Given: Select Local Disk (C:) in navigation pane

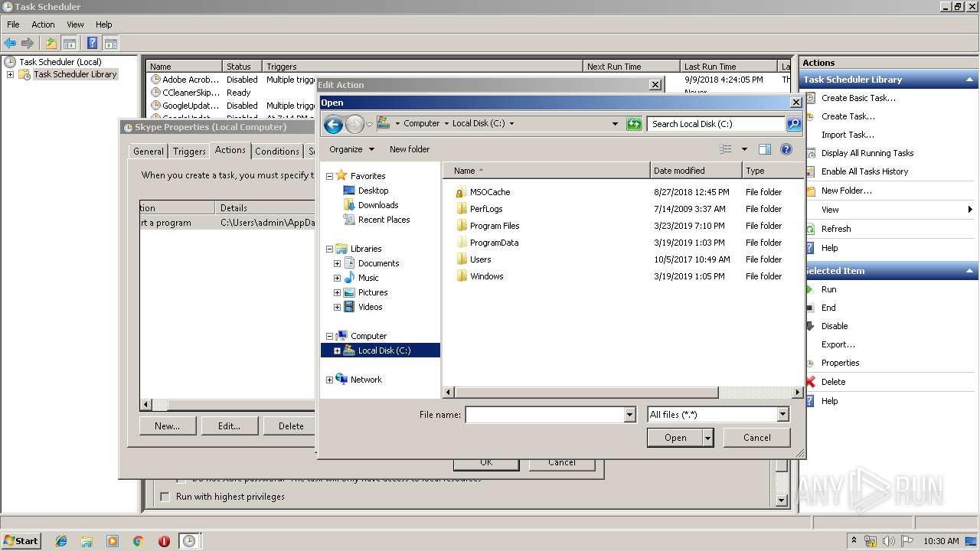Looking at the screenshot, I should click(381, 350).
